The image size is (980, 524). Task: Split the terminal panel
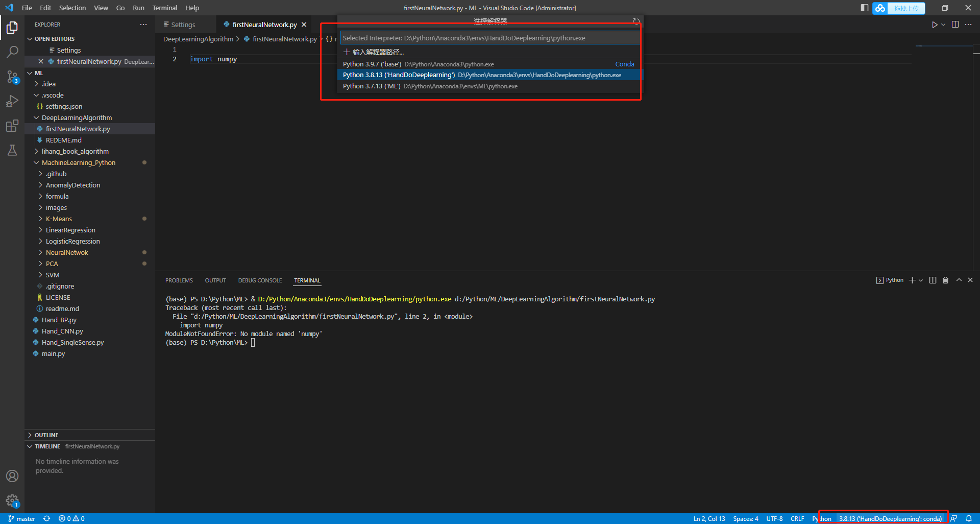(x=933, y=280)
